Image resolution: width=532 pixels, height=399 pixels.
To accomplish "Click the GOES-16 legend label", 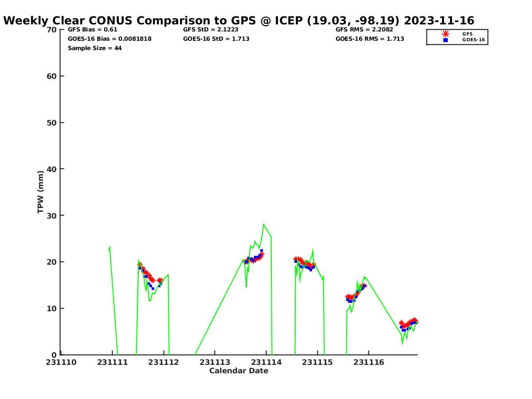I will [x=473, y=40].
